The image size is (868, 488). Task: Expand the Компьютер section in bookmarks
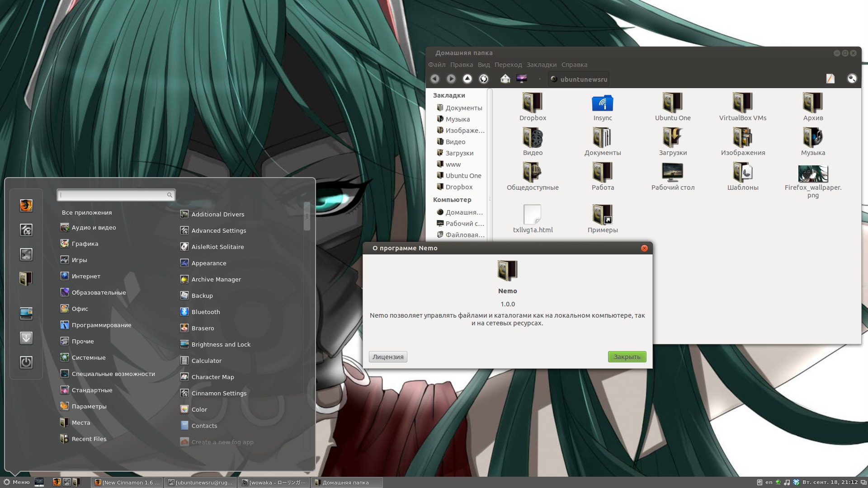coord(452,199)
